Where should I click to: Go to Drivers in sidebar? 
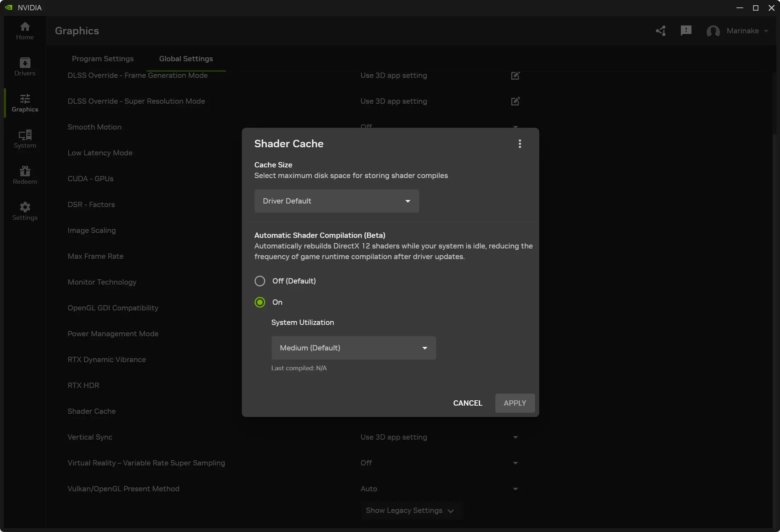click(x=25, y=67)
